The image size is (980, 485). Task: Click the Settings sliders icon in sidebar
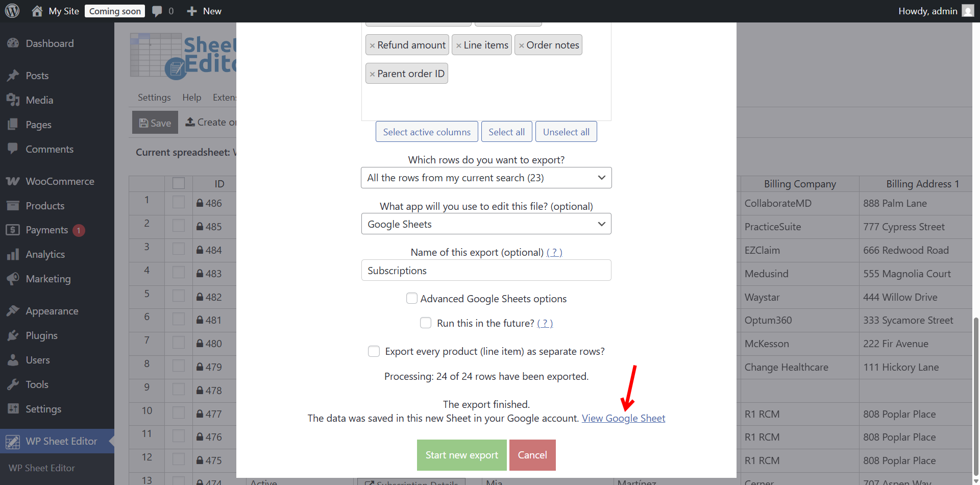coord(13,409)
